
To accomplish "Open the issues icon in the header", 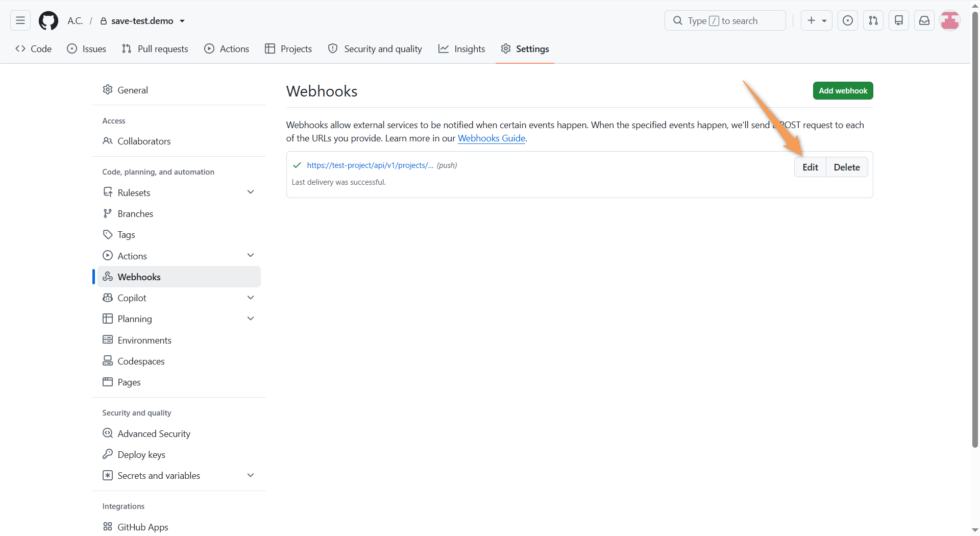I will 848,20.
